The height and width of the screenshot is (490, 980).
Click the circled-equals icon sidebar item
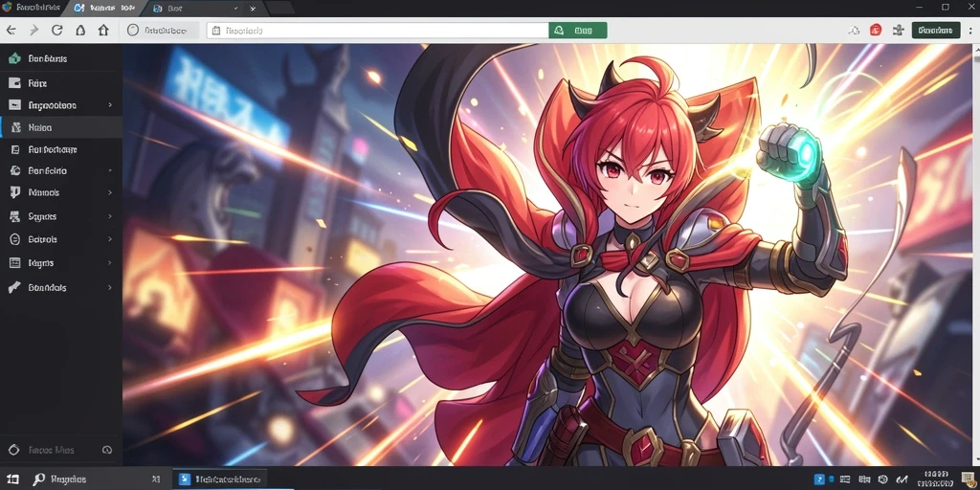pos(15,239)
